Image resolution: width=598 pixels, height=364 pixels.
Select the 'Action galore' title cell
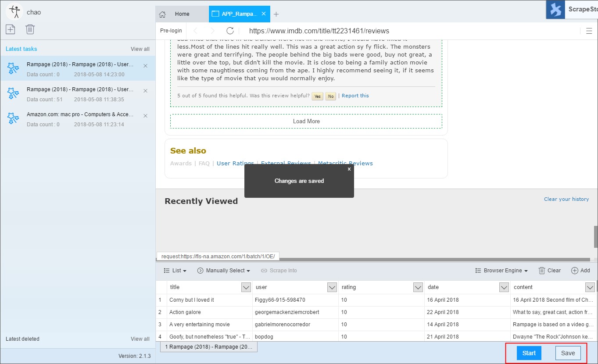point(210,312)
